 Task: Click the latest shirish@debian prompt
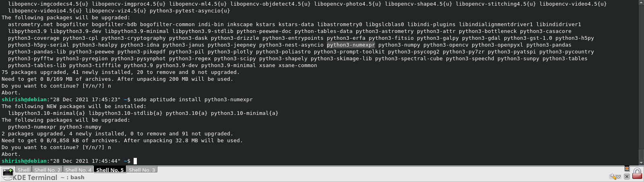[x=24, y=161]
